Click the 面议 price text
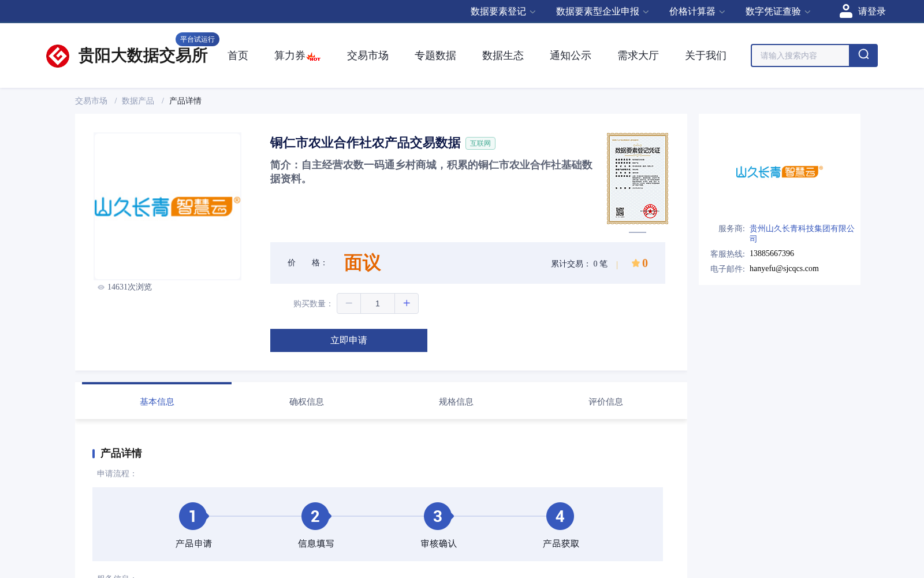Screen dimensions: 924x578 (362, 263)
